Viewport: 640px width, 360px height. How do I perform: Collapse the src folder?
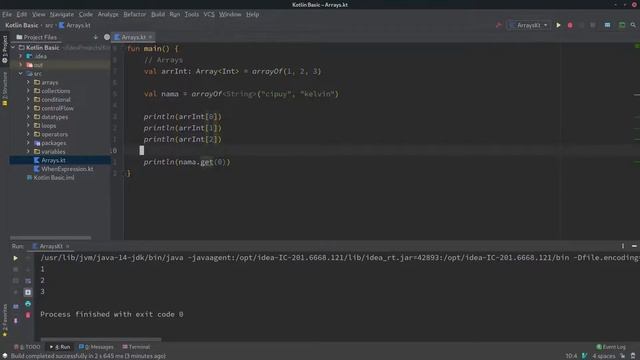21,74
